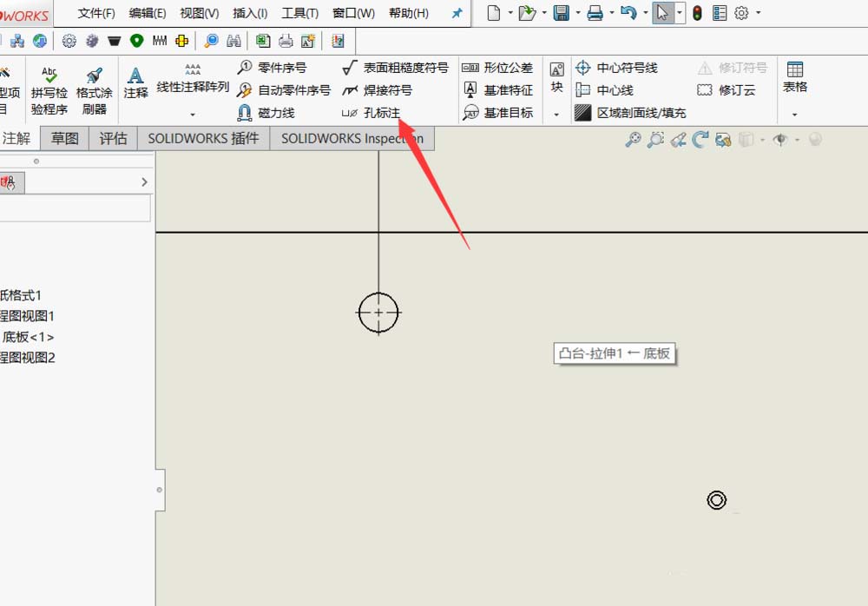Screen dimensions: 868x606
Task: Open the file properties list icon
Action: [720, 13]
